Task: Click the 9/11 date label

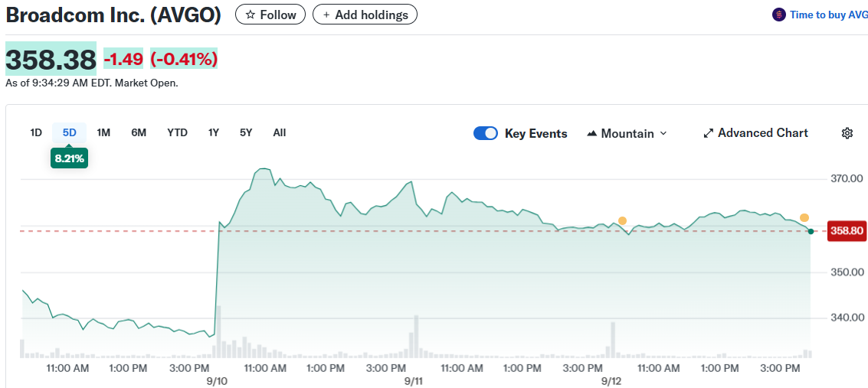Action: (x=414, y=381)
